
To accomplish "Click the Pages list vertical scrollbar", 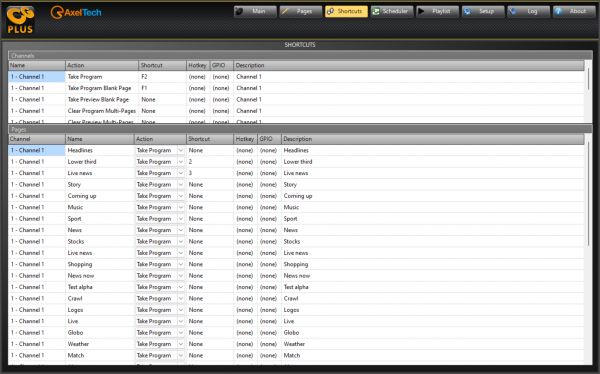I will coord(589,195).
